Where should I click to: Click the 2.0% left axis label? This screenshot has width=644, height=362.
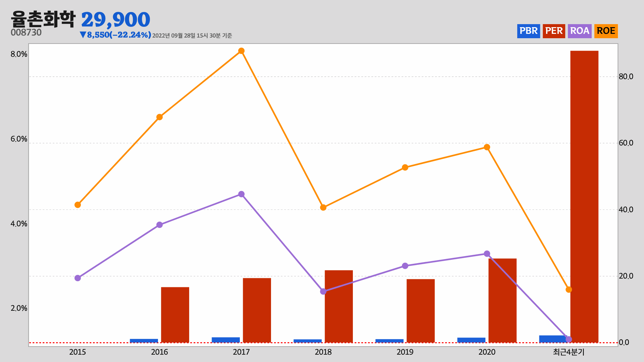tap(19, 308)
